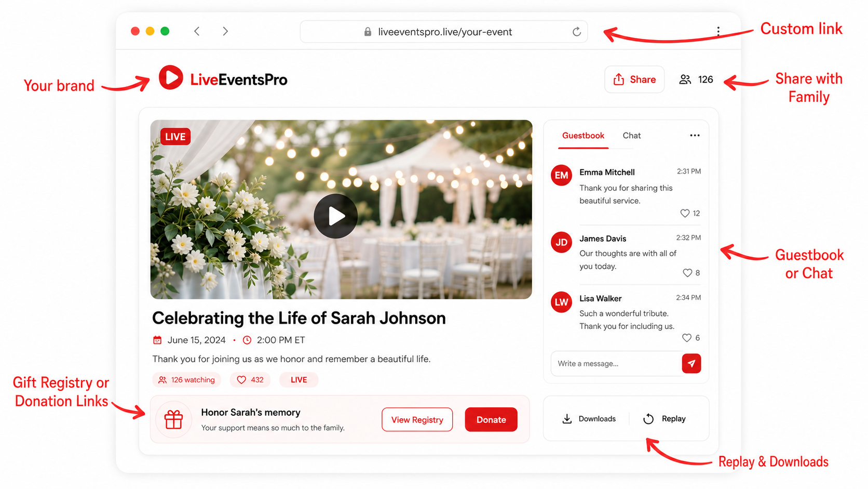Send message with paper plane button
Image resolution: width=868 pixels, height=489 pixels.
[x=691, y=363]
